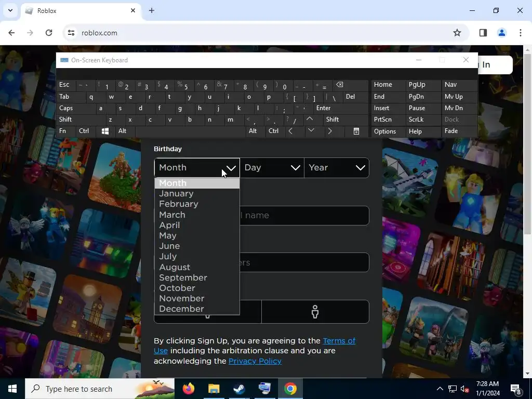Tap the right arrow key on On-Screen Keyboard
This screenshot has width=532, height=399.
tap(330, 131)
